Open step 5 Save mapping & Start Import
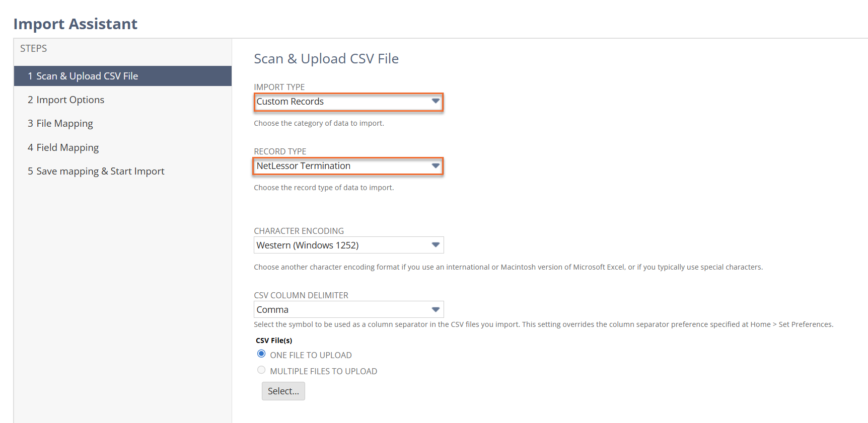This screenshot has width=868, height=423. [x=100, y=171]
